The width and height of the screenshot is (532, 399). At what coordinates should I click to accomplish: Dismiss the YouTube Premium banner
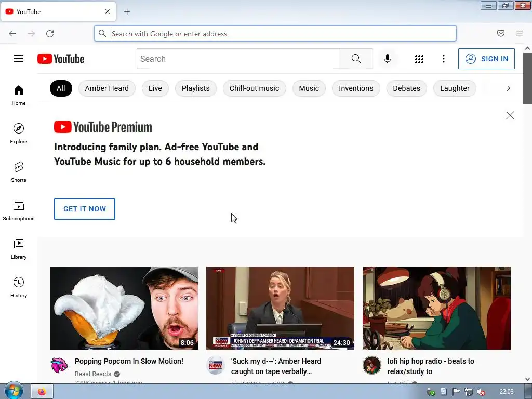[510, 115]
